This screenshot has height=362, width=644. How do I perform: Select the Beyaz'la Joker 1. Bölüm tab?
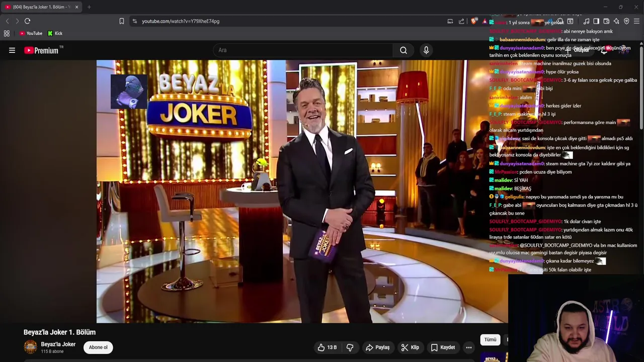pyautogui.click(x=42, y=7)
